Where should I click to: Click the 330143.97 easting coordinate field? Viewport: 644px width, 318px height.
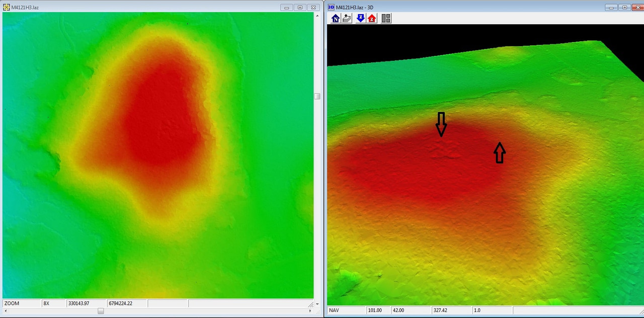click(87, 304)
